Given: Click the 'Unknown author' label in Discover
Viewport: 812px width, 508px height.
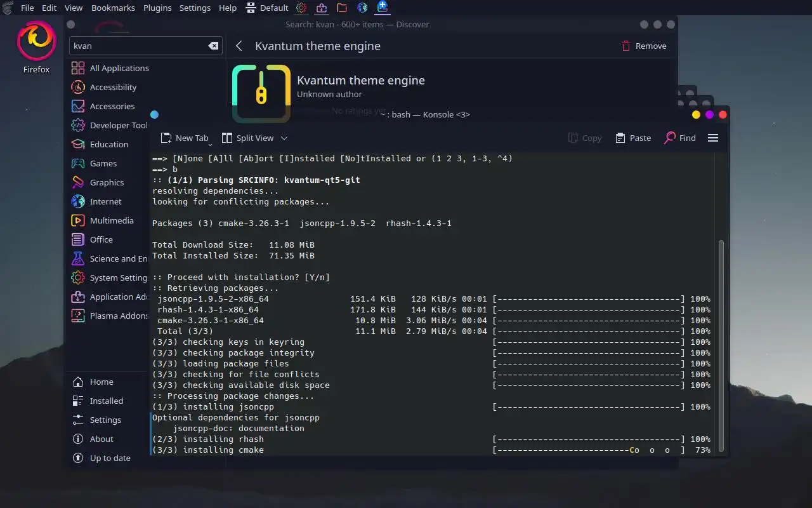Looking at the screenshot, I should tap(329, 94).
